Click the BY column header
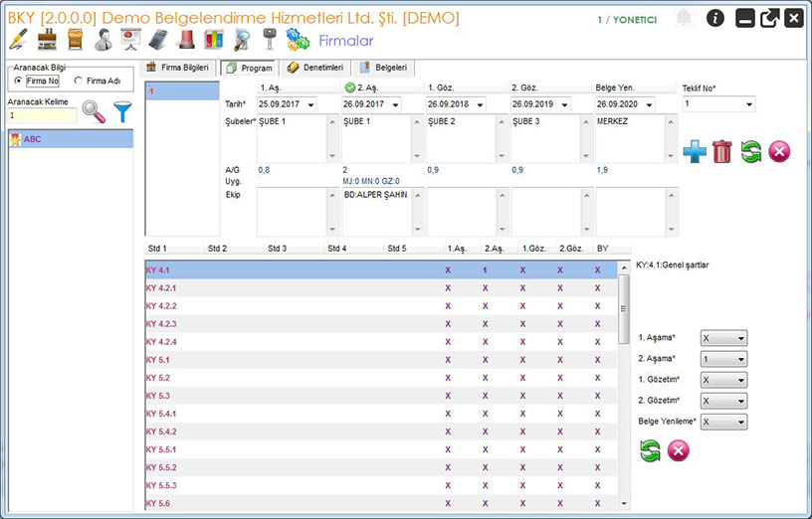The image size is (812, 519). coord(613,249)
